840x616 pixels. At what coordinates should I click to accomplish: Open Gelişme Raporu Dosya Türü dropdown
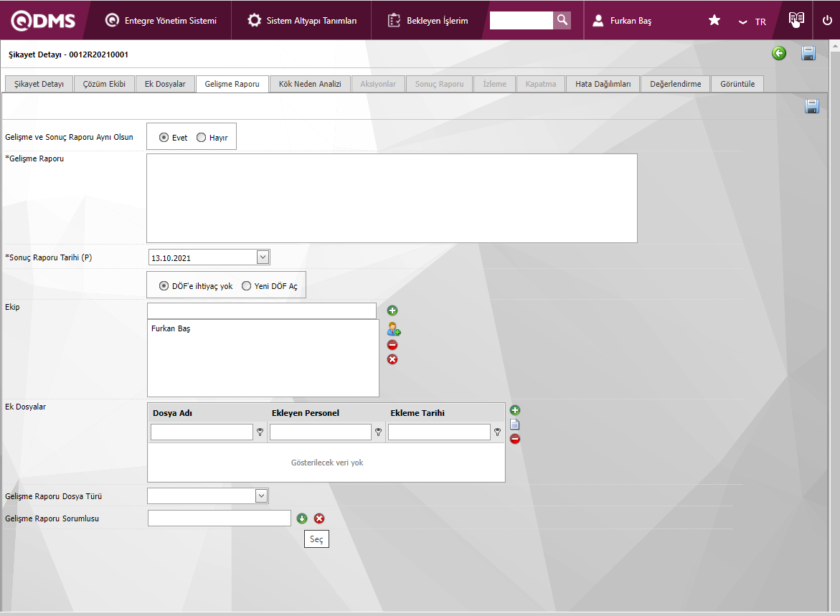pos(261,496)
